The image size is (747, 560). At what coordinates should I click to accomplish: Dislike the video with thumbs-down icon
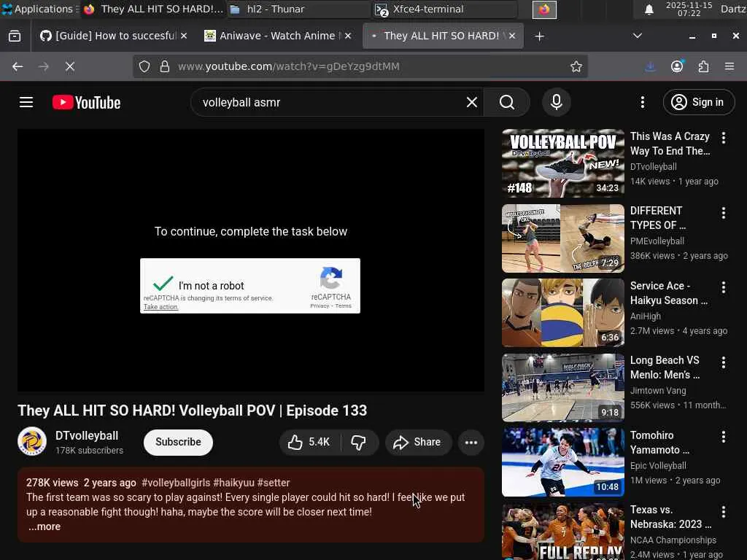point(359,443)
